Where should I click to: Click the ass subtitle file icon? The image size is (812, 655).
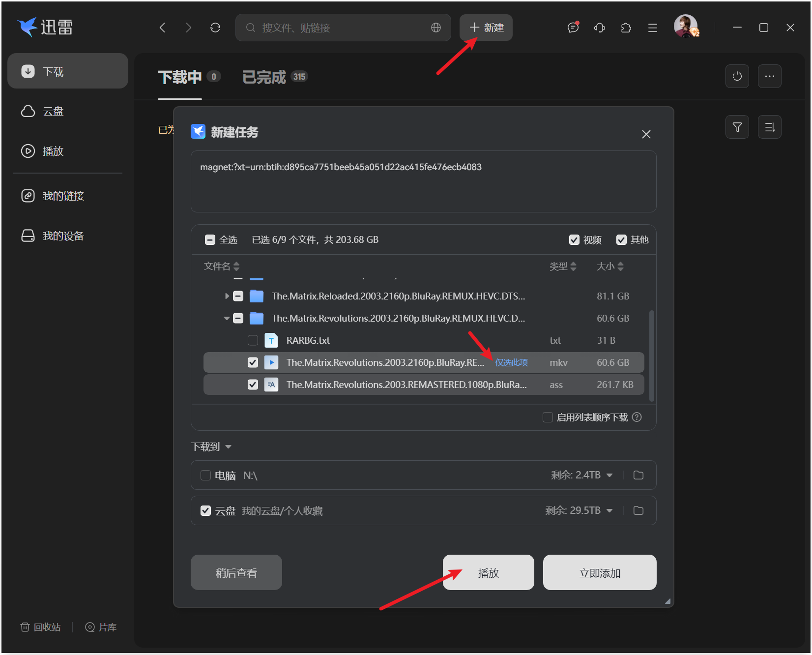coord(271,385)
